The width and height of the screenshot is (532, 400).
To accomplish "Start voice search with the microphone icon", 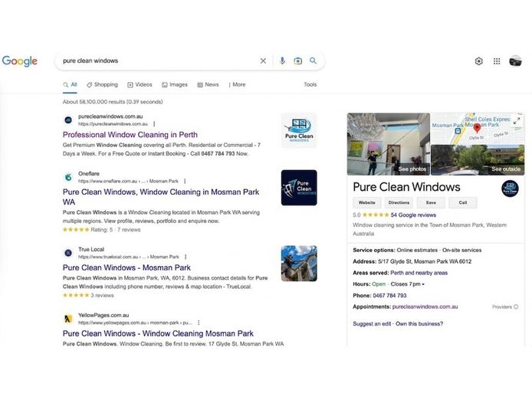I will pos(282,61).
